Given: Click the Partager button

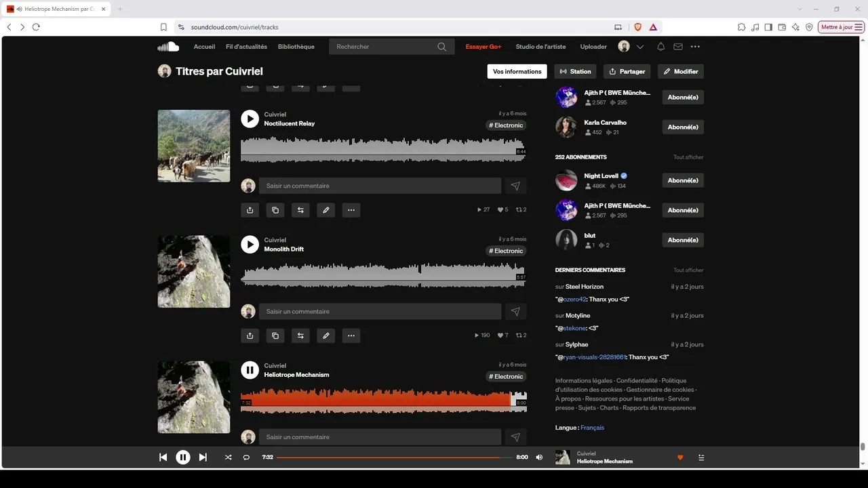Looking at the screenshot, I should (x=627, y=71).
